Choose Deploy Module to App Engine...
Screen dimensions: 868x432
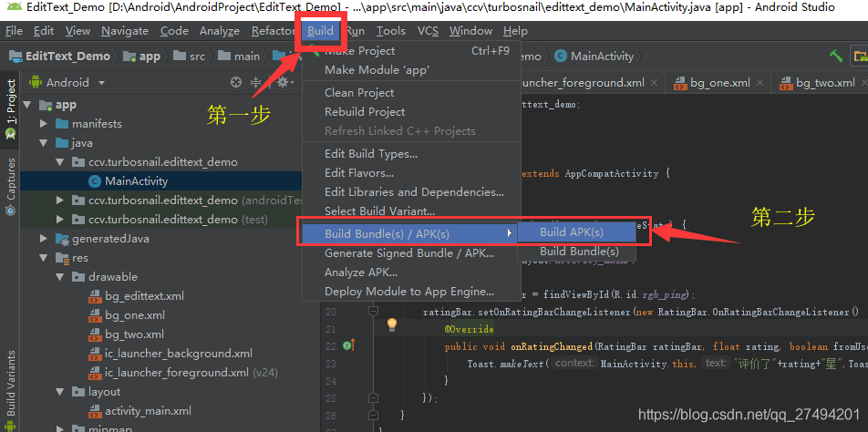pos(411,292)
